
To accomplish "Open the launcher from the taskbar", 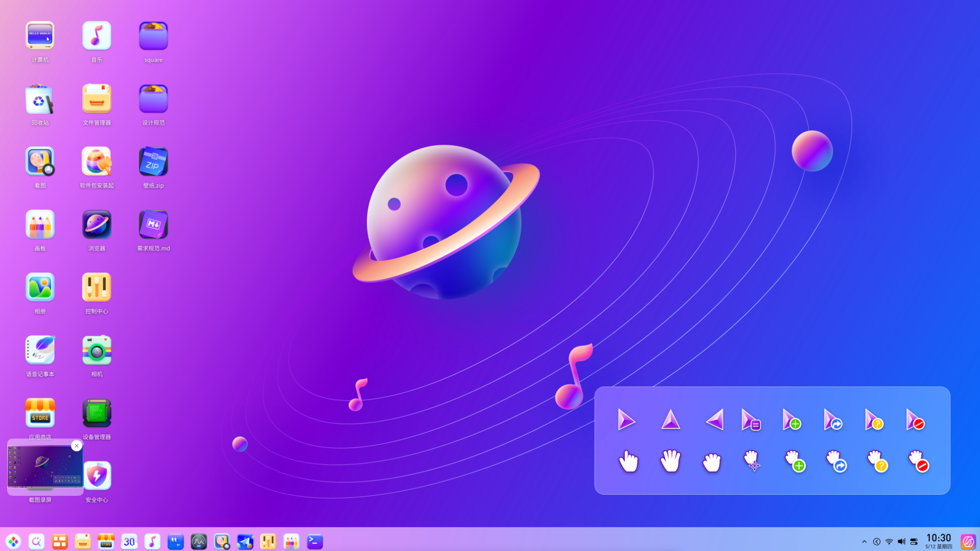I will point(13,541).
